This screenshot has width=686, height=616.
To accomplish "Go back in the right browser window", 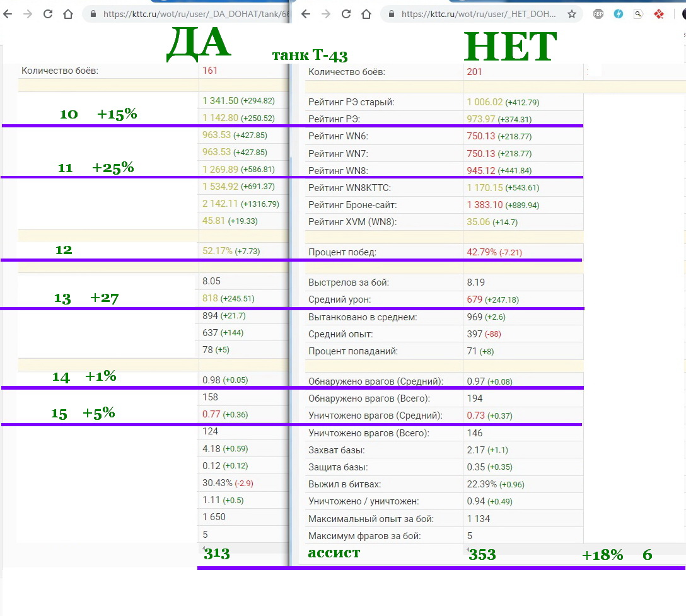I will 306,14.
